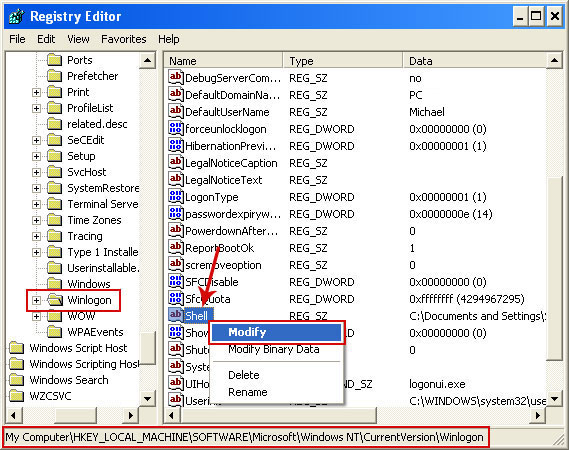Click the tree pane scroll left arrow
This screenshot has height=450, width=569.
tap(13, 415)
